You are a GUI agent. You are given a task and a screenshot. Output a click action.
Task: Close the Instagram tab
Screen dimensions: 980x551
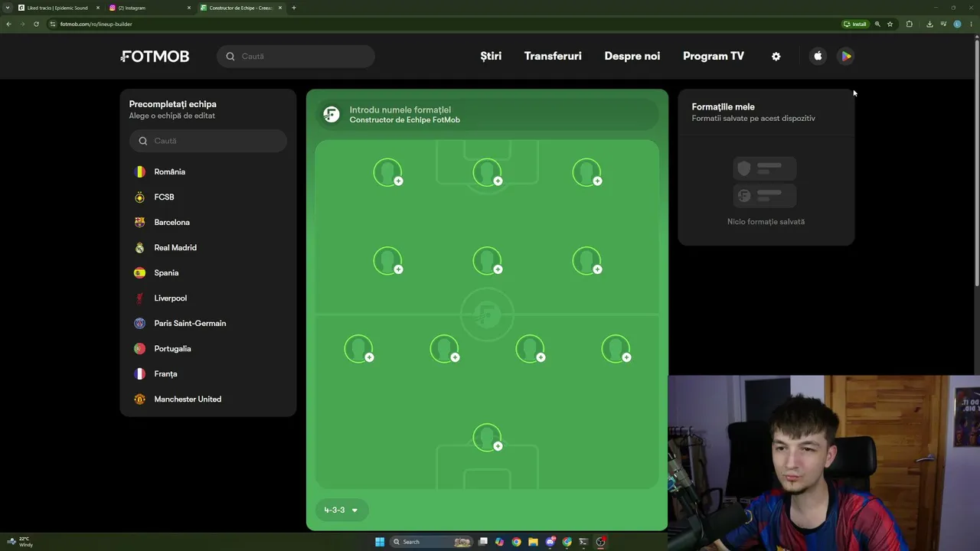(x=189, y=8)
